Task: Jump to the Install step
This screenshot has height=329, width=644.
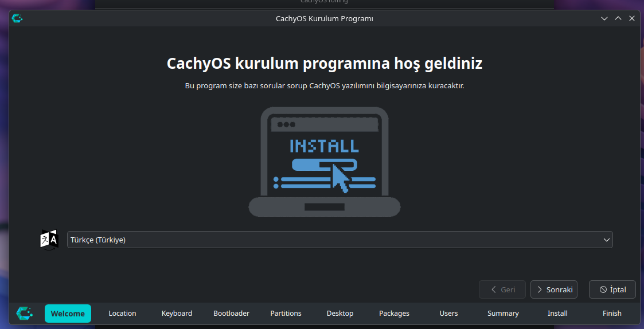Action: (x=557, y=314)
